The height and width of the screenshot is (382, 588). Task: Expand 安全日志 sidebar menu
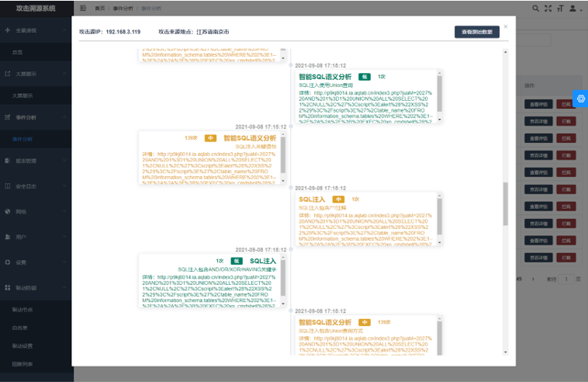[36, 186]
